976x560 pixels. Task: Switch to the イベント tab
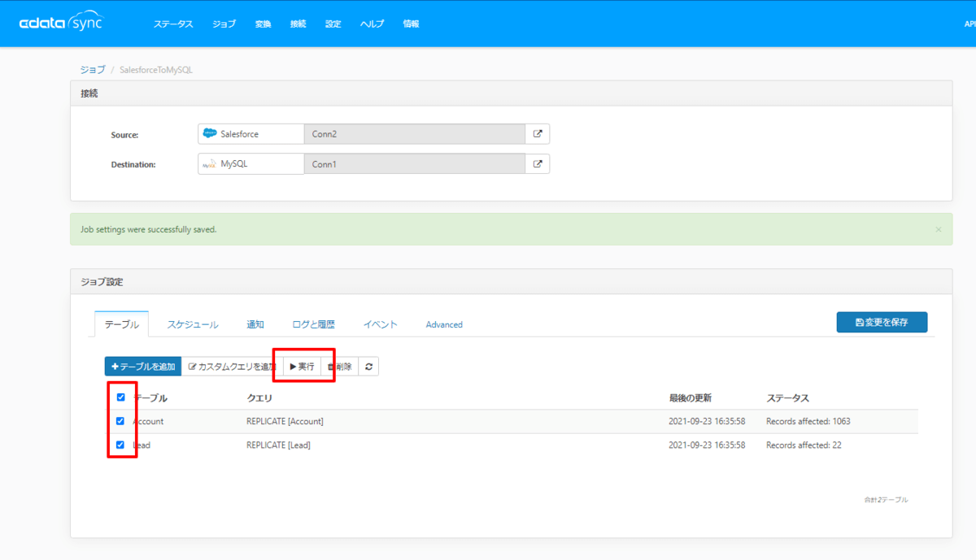point(381,324)
